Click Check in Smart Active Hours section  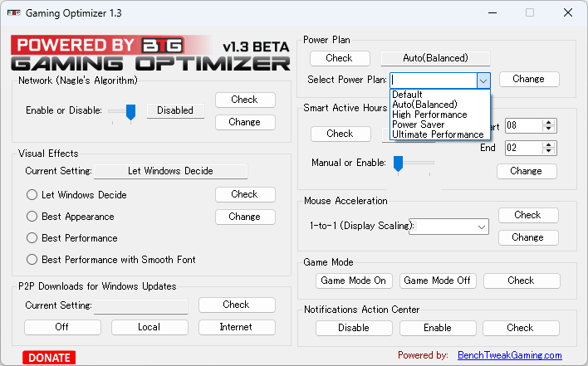[x=341, y=134]
